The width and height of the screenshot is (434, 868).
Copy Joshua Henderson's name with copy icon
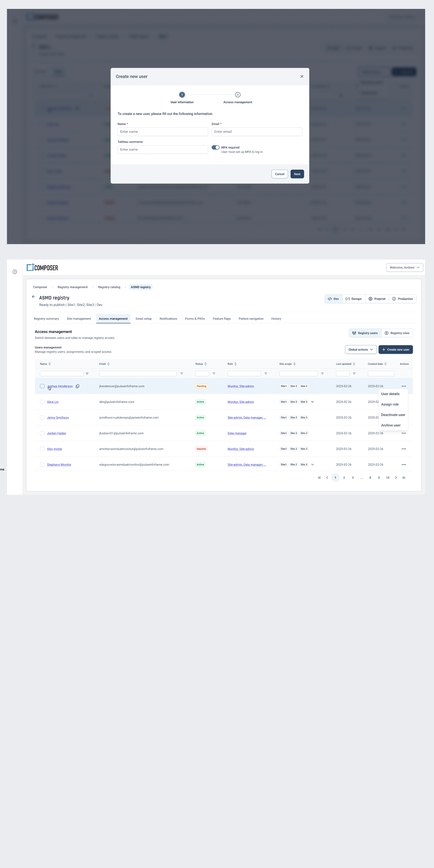78,386
